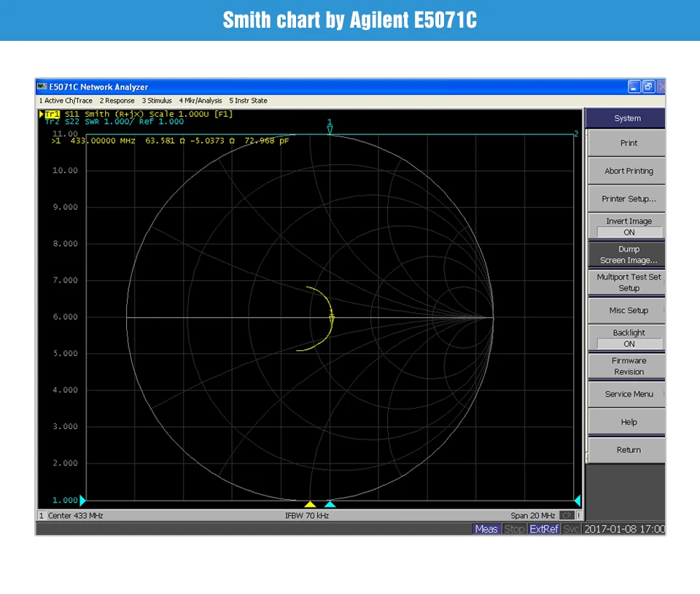Image resolution: width=700 pixels, height=594 pixels.
Task: Click marker 1 on the Smith chart trace
Action: click(x=331, y=318)
